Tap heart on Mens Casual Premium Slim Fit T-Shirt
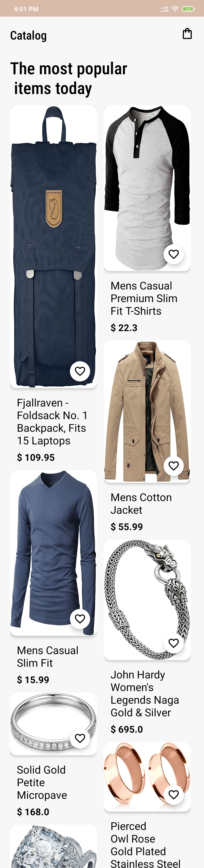Image resolution: width=204 pixels, height=868 pixels. (174, 254)
